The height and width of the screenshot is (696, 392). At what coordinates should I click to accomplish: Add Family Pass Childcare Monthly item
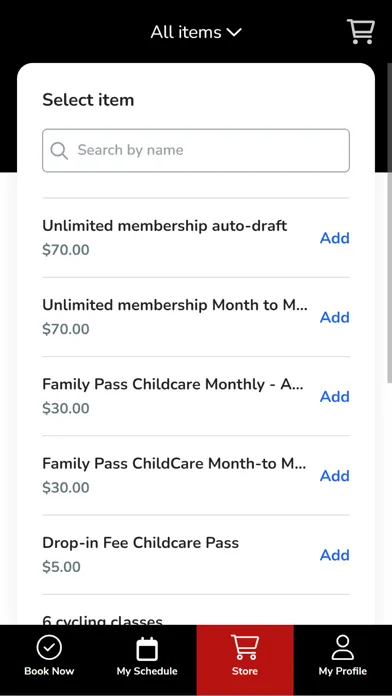click(x=335, y=396)
